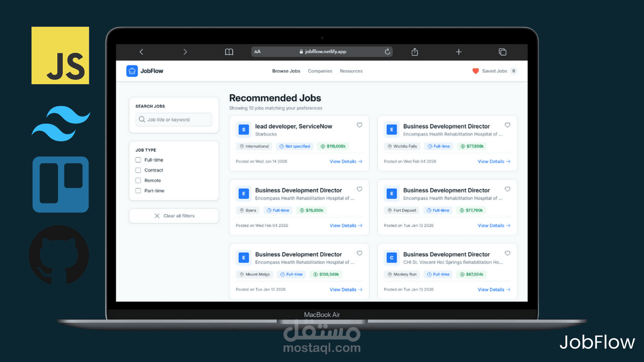Screen dimensions: 644x362
Task: Favorite the Fort Deposit Business Development Director job
Action: coord(507,189)
